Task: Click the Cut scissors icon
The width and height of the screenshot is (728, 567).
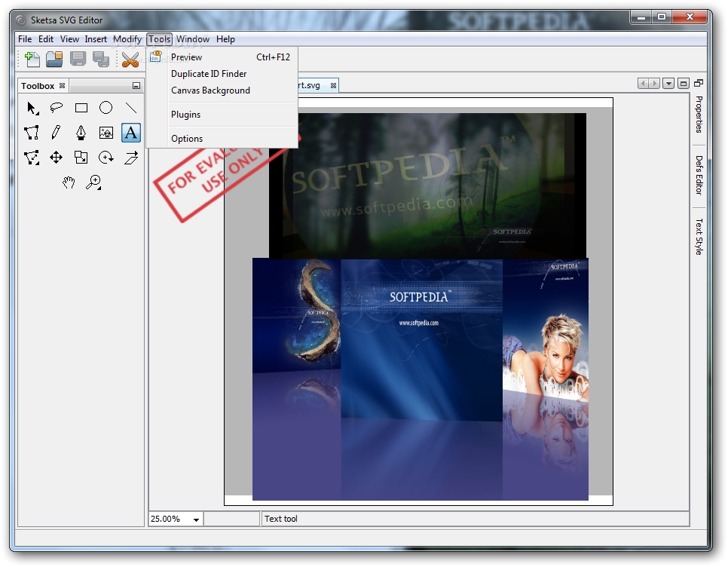Action: coord(130,60)
